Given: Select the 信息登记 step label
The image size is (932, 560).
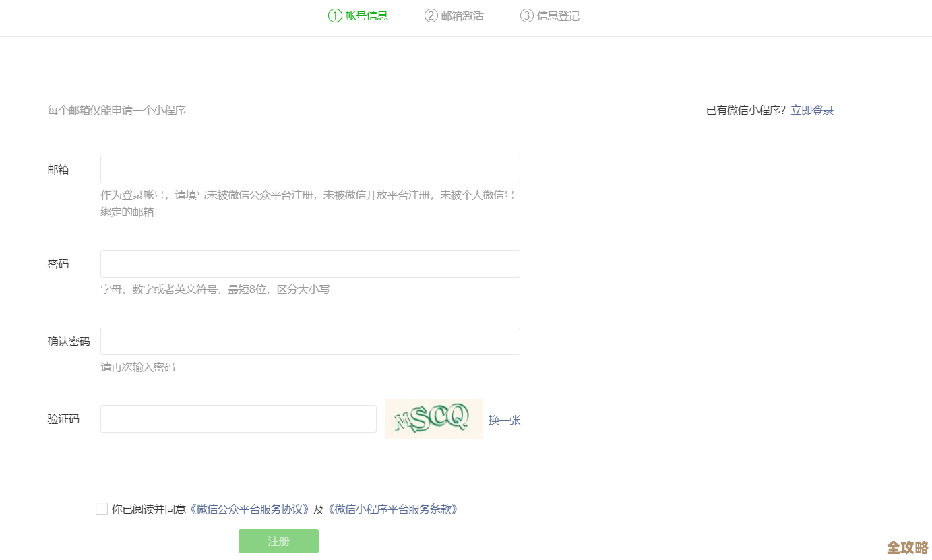Looking at the screenshot, I should [x=557, y=15].
